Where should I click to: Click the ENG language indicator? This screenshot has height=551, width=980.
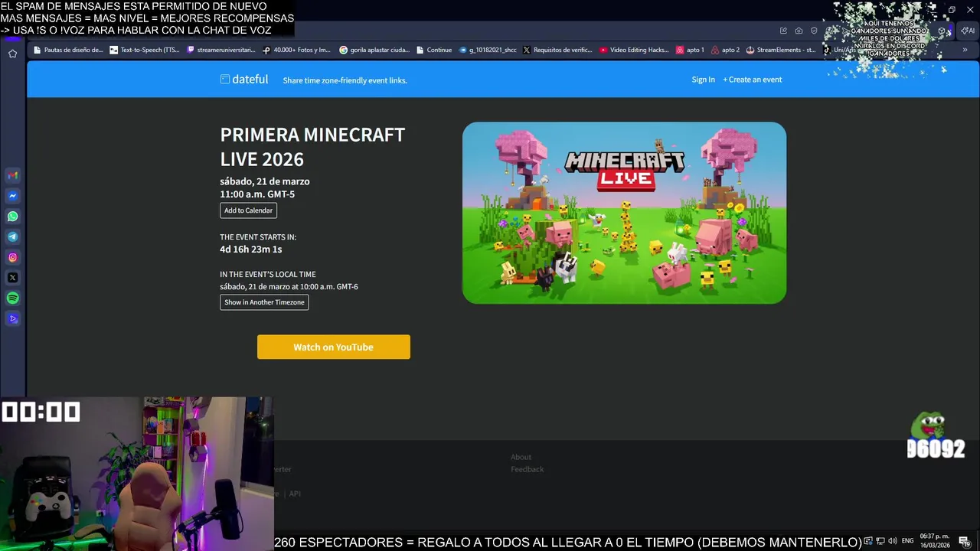point(907,541)
